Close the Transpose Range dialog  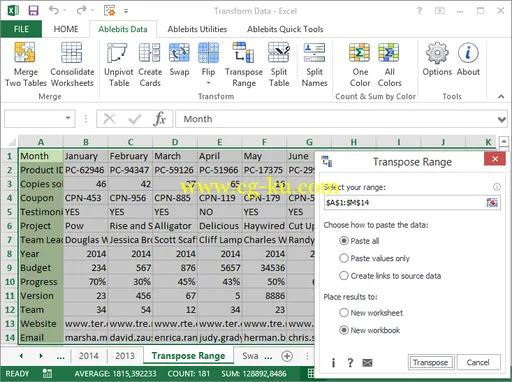(x=495, y=159)
